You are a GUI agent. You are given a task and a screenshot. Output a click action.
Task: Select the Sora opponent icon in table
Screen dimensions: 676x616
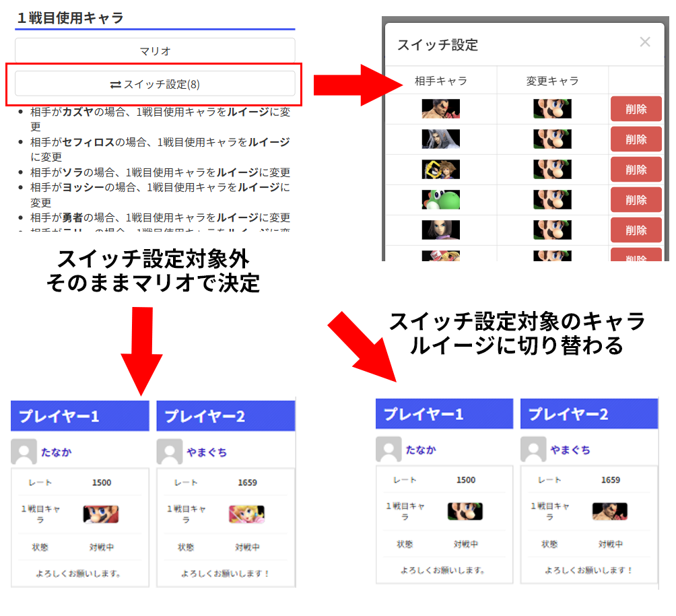pos(441,169)
